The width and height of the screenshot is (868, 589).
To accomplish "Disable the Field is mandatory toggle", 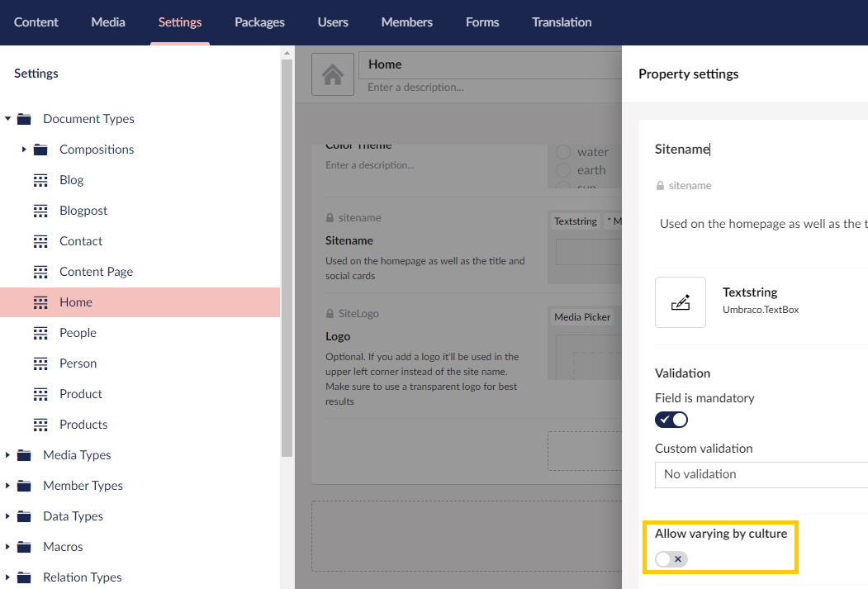I will click(671, 419).
